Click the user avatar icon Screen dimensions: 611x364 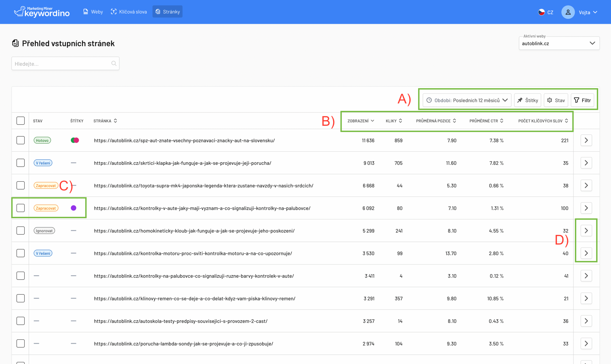[568, 12]
